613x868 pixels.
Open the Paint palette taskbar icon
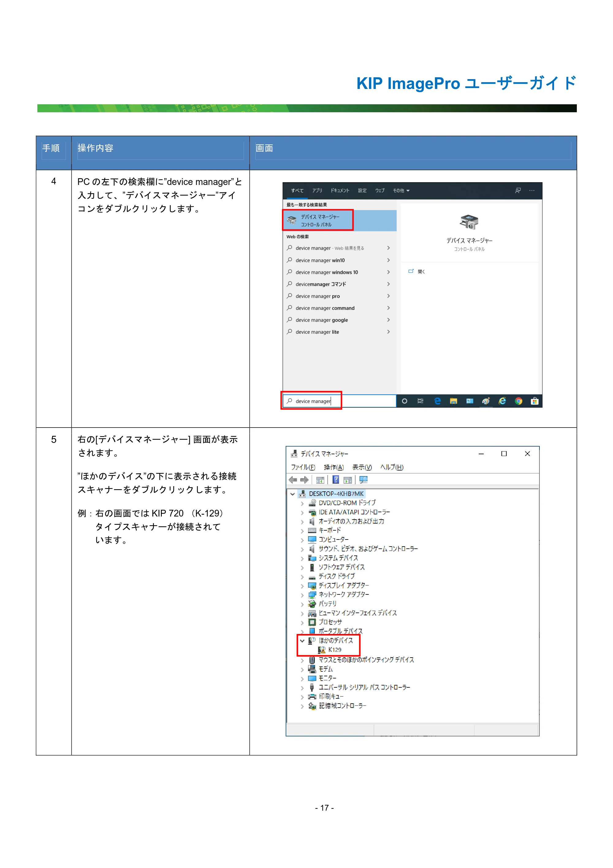coord(486,401)
